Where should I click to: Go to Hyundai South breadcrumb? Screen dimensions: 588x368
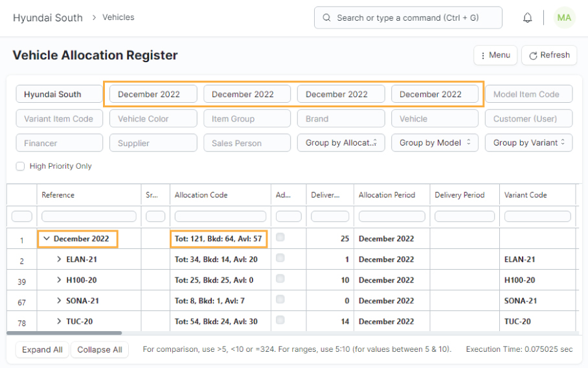tap(48, 17)
